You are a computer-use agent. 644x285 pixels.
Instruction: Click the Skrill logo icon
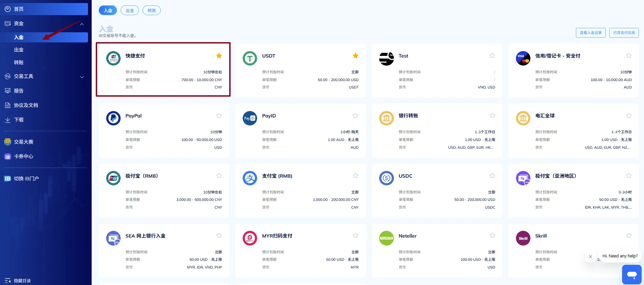point(523,238)
